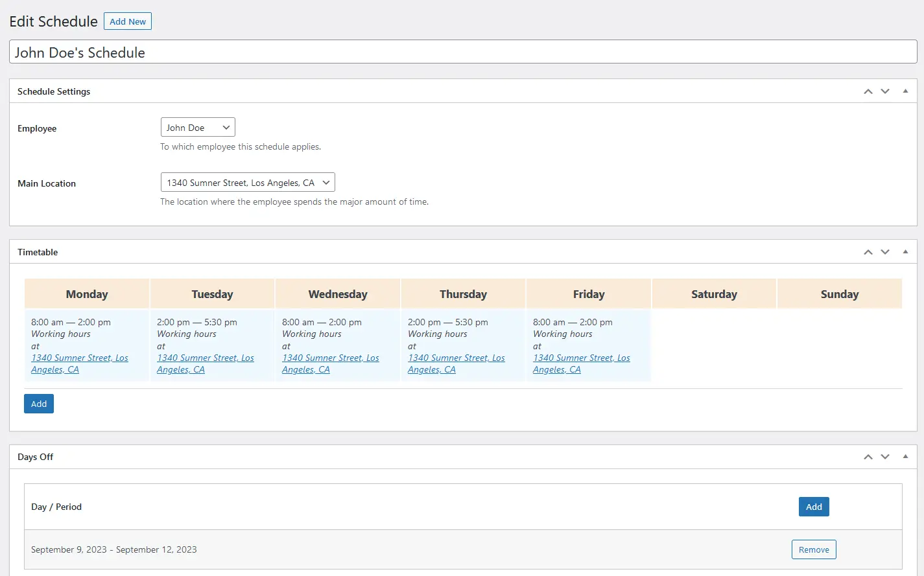Click the Add New button
This screenshot has height=576, width=924.
(128, 21)
